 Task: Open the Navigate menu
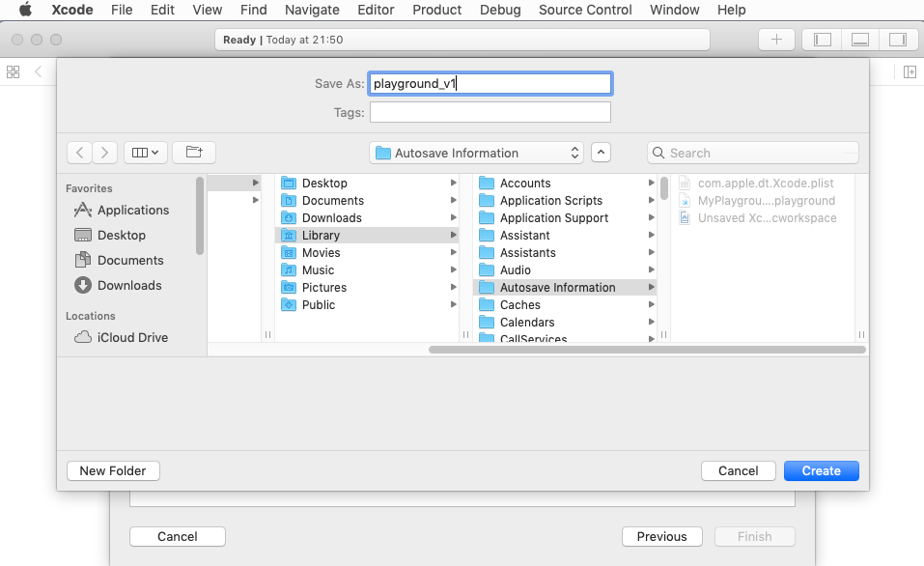[312, 10]
